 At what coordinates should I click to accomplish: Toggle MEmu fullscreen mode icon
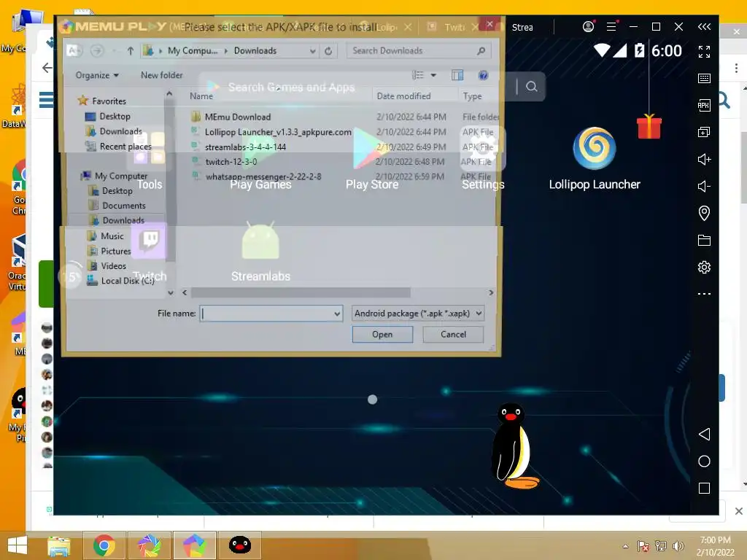coord(704,52)
